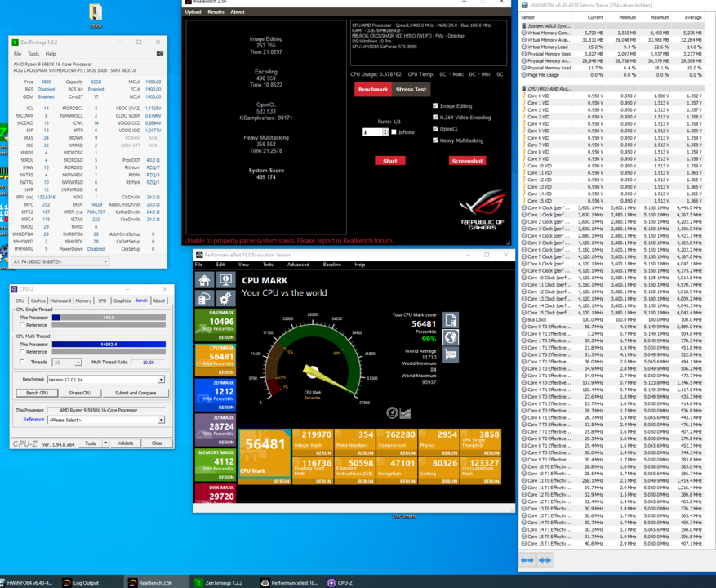
Task: Select the MEMORY MARK score tile
Action: (x=215, y=465)
